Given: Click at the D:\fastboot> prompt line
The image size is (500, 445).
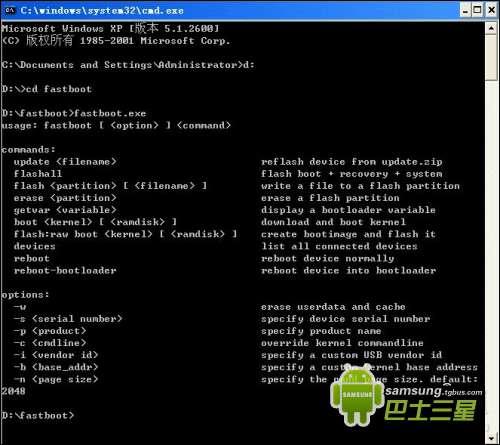Looking at the screenshot, I should 38,416.
